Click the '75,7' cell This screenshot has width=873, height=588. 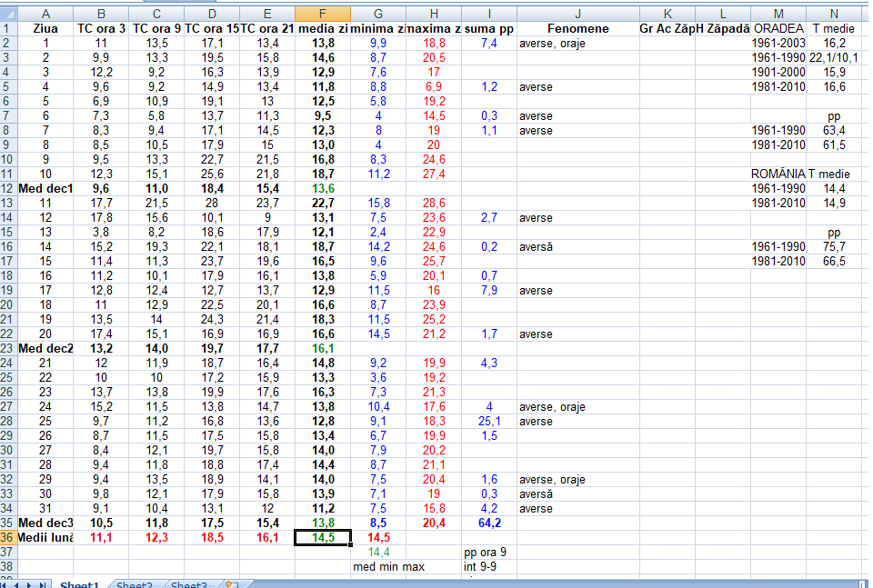coord(834,246)
